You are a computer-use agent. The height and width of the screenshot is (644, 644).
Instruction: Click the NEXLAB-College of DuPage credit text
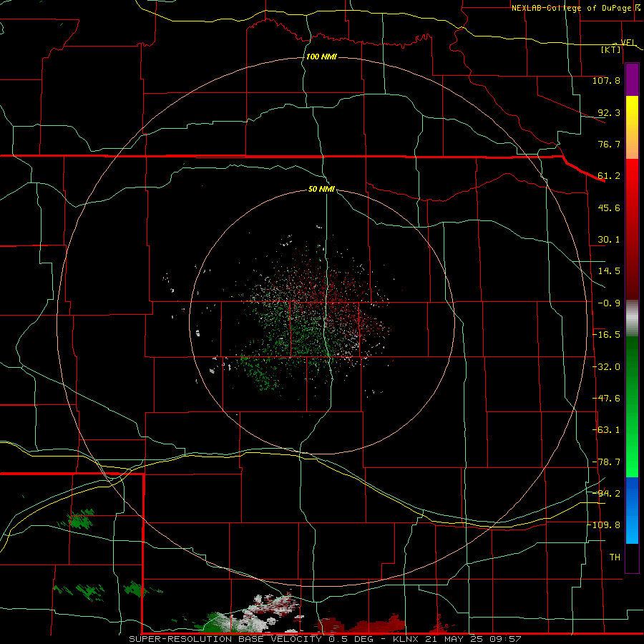tap(572, 8)
